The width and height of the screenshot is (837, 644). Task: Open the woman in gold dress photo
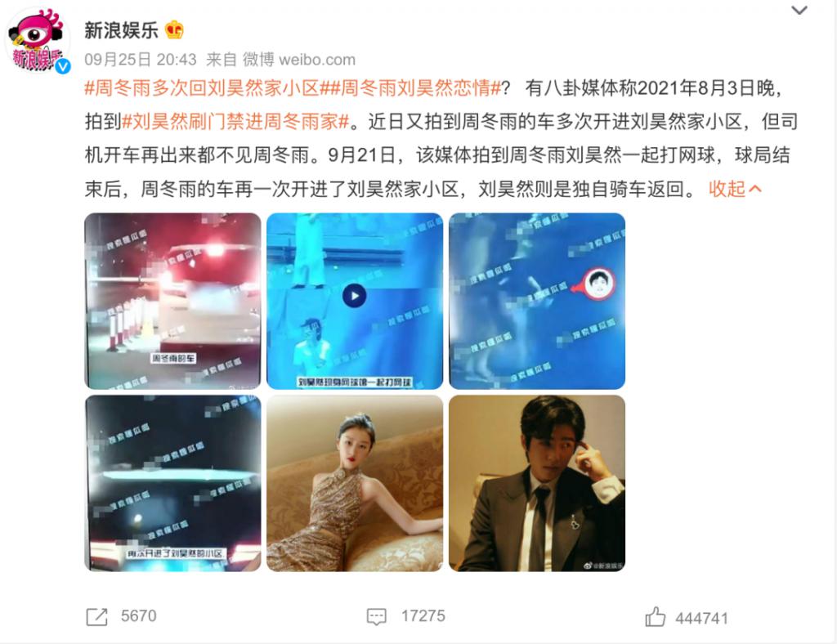(355, 483)
